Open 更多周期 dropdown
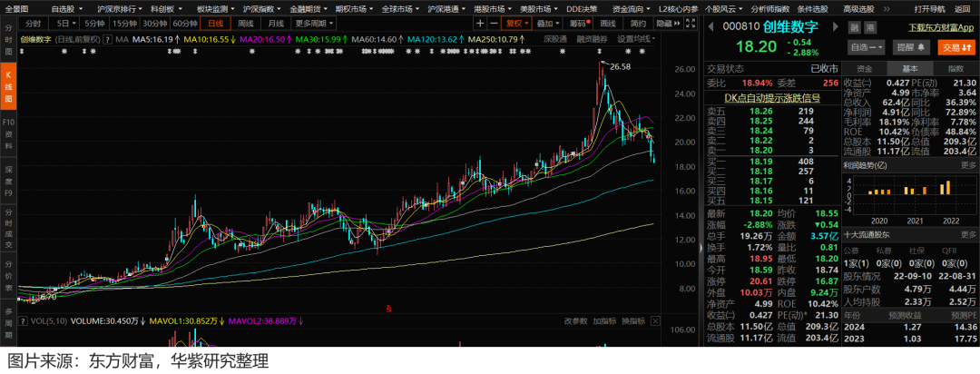The width and height of the screenshot is (980, 374). (314, 23)
